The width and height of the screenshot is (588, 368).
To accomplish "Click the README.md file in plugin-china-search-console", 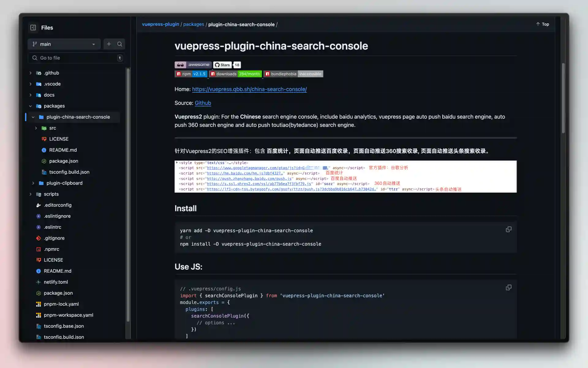I will coord(63,150).
